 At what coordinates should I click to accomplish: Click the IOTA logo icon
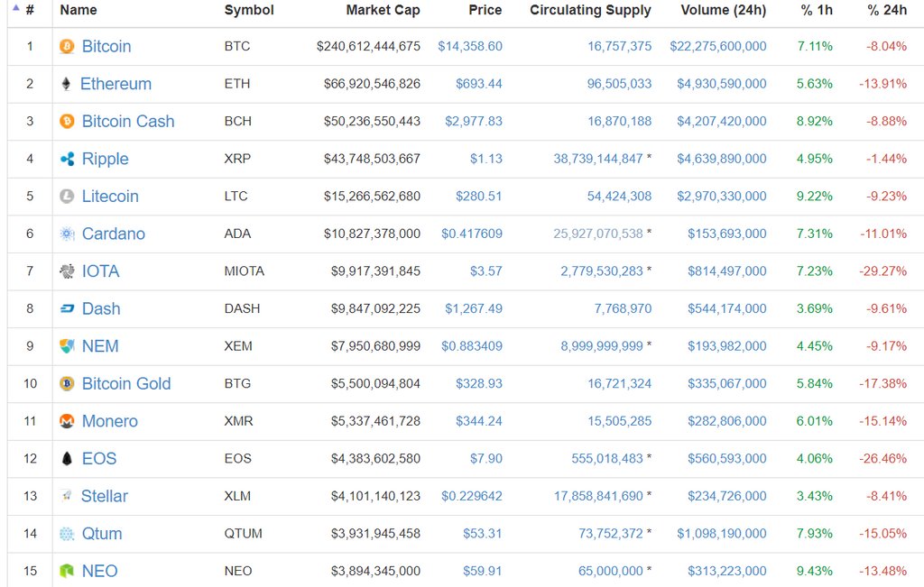tap(67, 271)
